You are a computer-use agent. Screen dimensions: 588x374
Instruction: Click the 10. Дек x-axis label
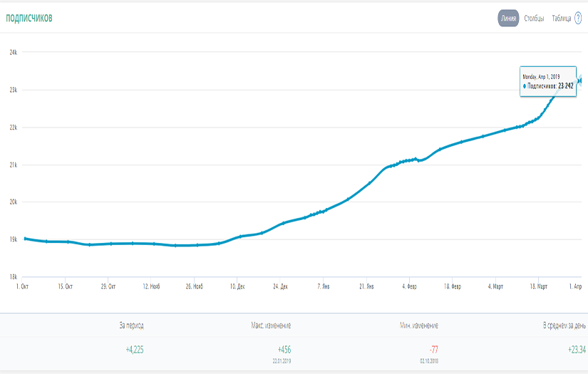click(x=237, y=286)
